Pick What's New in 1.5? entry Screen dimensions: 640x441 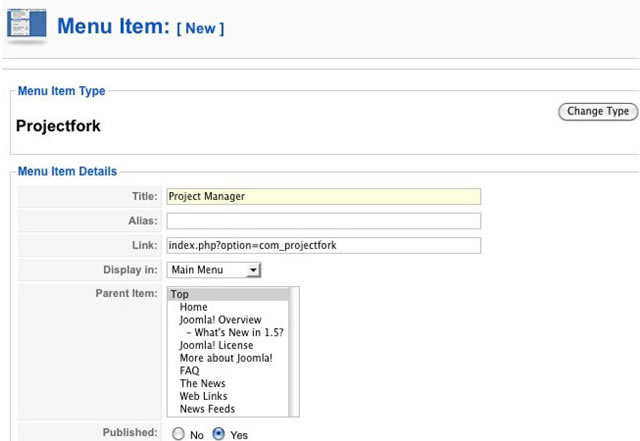click(241, 333)
